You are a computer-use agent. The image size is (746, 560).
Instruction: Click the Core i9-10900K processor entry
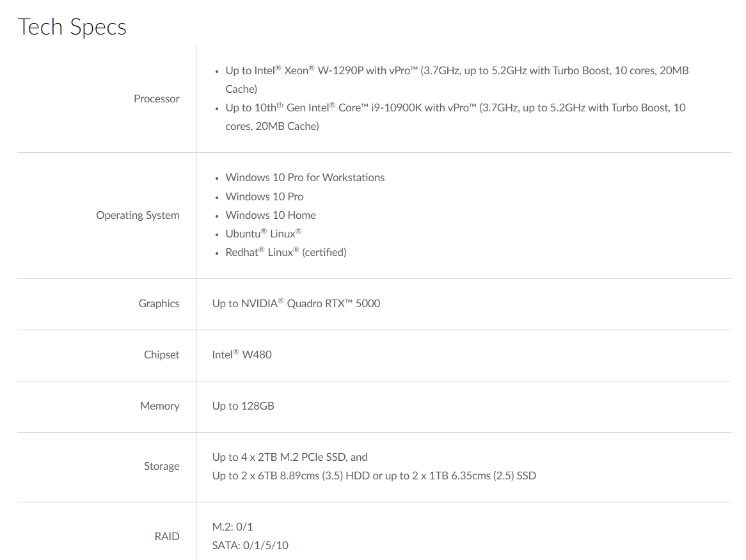click(x=456, y=116)
